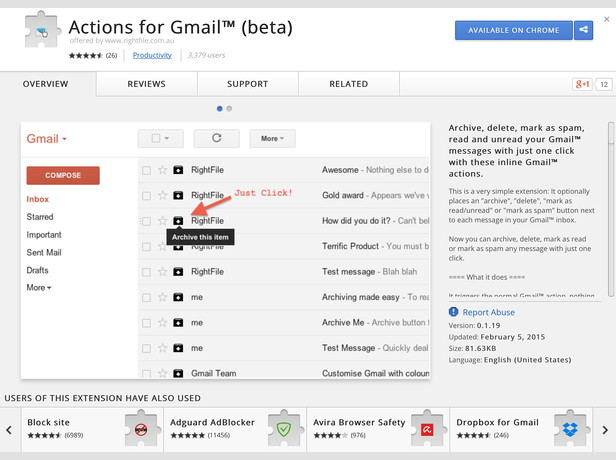The height and width of the screenshot is (460, 616).
Task: Expand More in the Gmail sidebar
Action: pyautogui.click(x=38, y=288)
